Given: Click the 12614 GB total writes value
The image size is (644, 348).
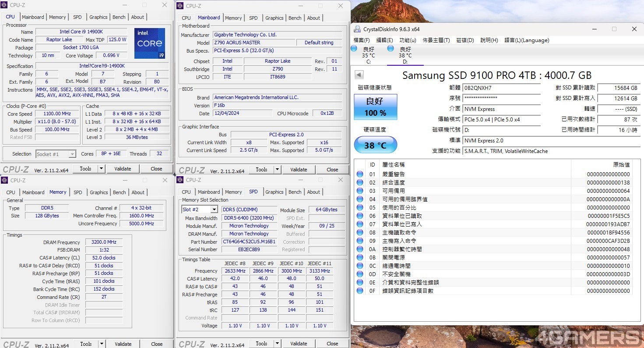Looking at the screenshot, I should pos(619,99).
